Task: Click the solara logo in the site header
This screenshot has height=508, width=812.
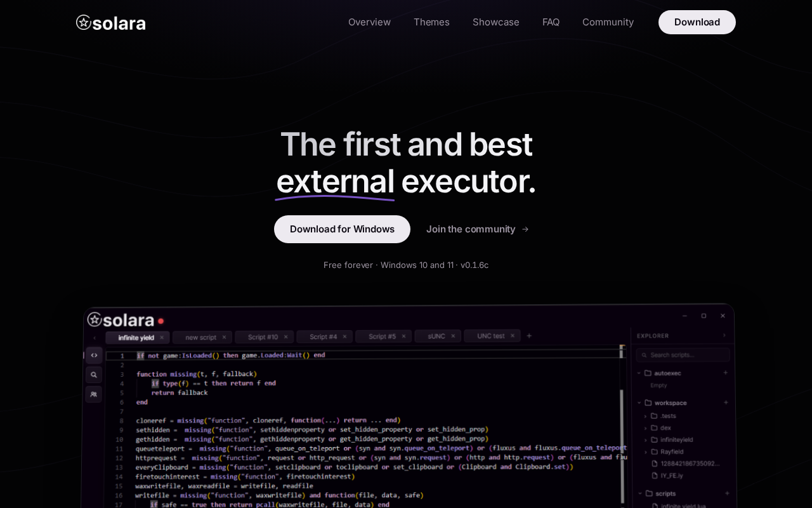Action: 111,23
